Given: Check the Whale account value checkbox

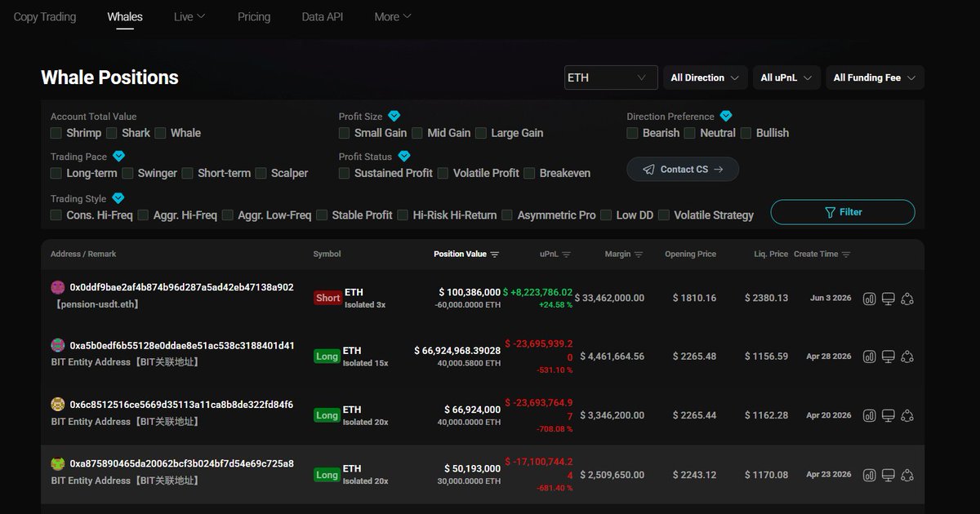Looking at the screenshot, I should [x=160, y=133].
